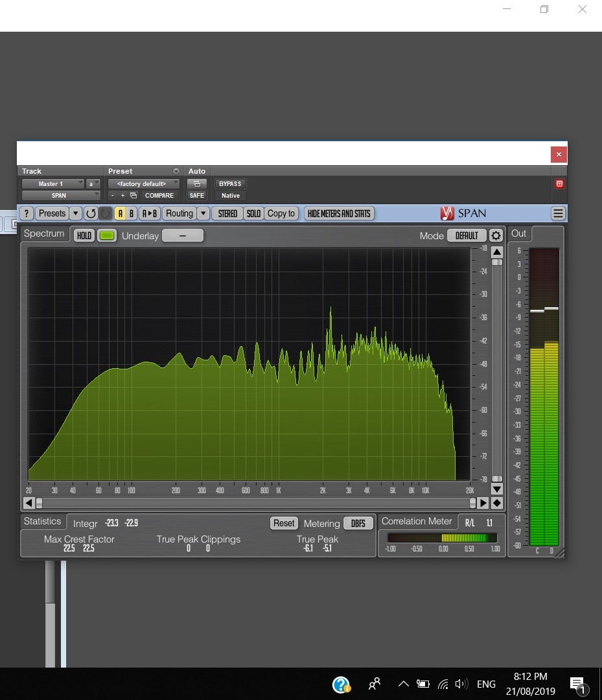Click the red target button in plugin header

[x=559, y=184]
